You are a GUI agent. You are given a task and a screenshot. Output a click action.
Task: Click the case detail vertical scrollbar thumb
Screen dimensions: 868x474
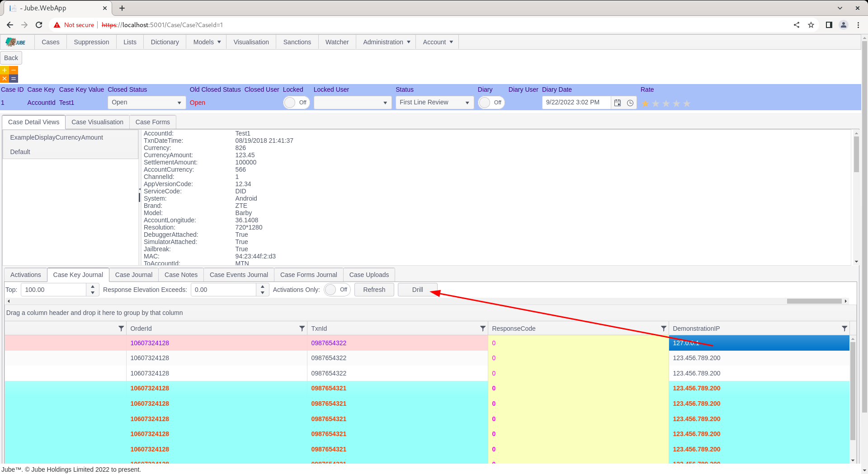tap(856, 154)
